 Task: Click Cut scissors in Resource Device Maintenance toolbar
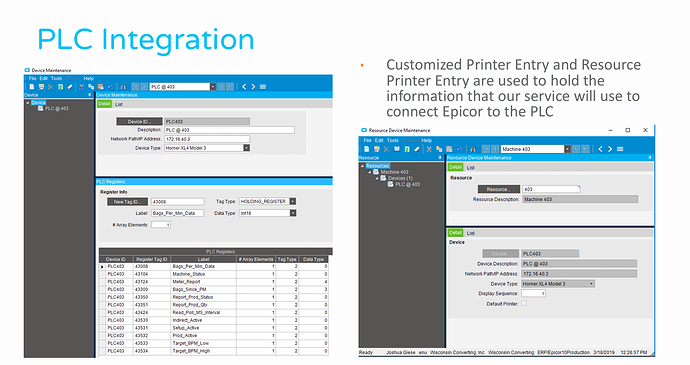(429, 149)
